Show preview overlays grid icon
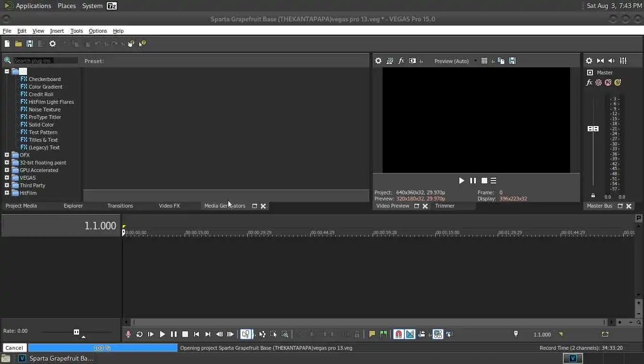 tap(484, 61)
